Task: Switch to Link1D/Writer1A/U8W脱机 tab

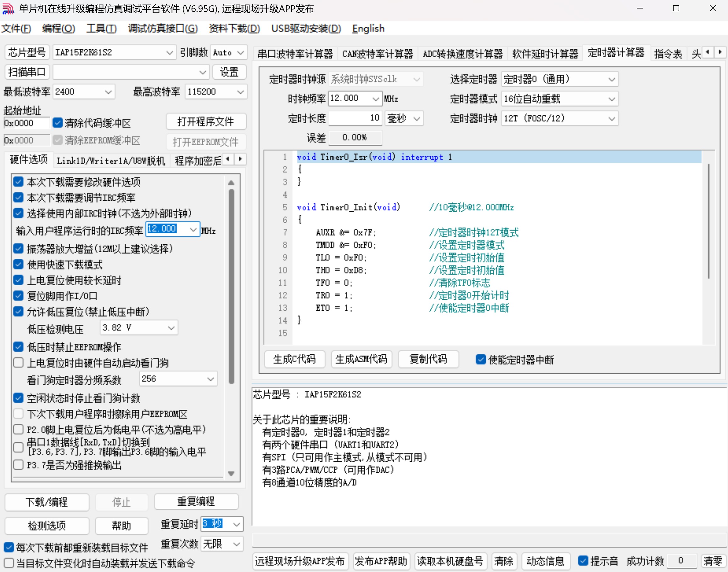Action: click(x=111, y=161)
